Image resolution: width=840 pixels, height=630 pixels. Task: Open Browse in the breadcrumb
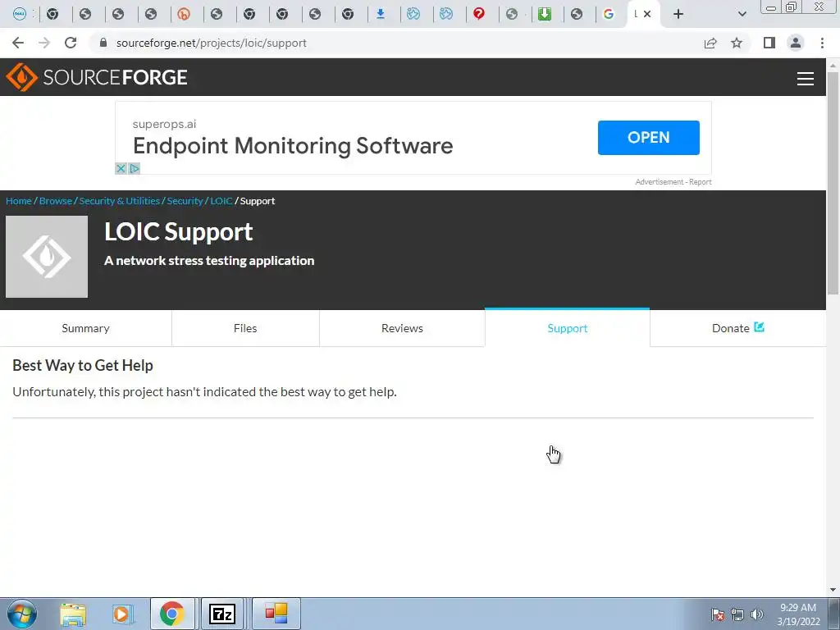56,201
